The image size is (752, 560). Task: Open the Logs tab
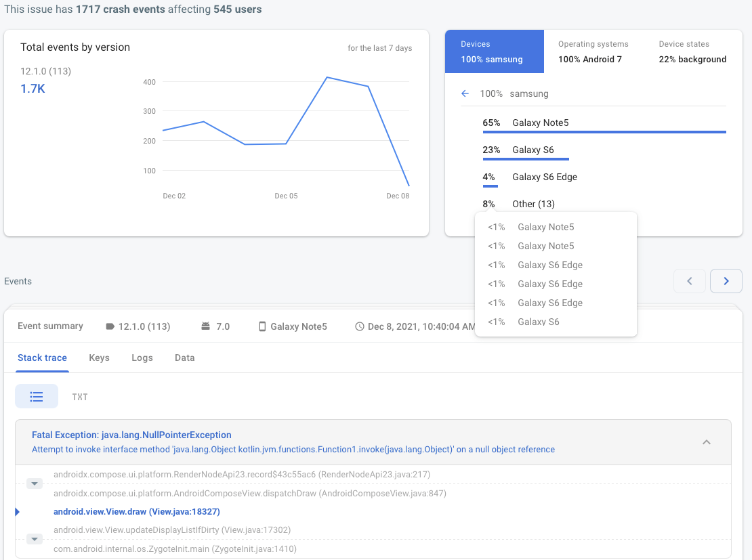[142, 358]
